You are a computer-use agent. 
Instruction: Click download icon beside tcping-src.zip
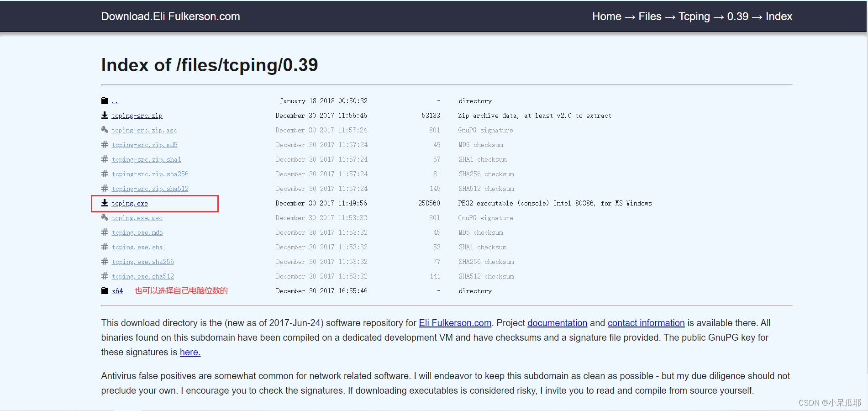pyautogui.click(x=105, y=115)
